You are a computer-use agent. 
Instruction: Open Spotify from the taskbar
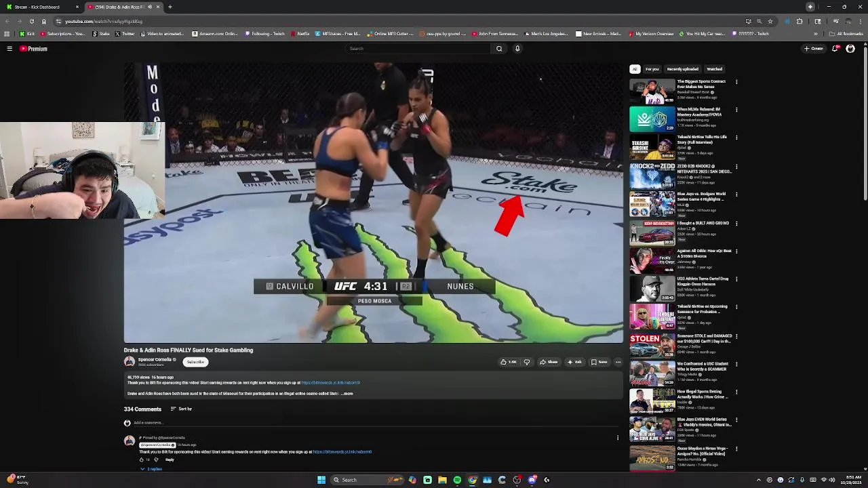[457, 480]
